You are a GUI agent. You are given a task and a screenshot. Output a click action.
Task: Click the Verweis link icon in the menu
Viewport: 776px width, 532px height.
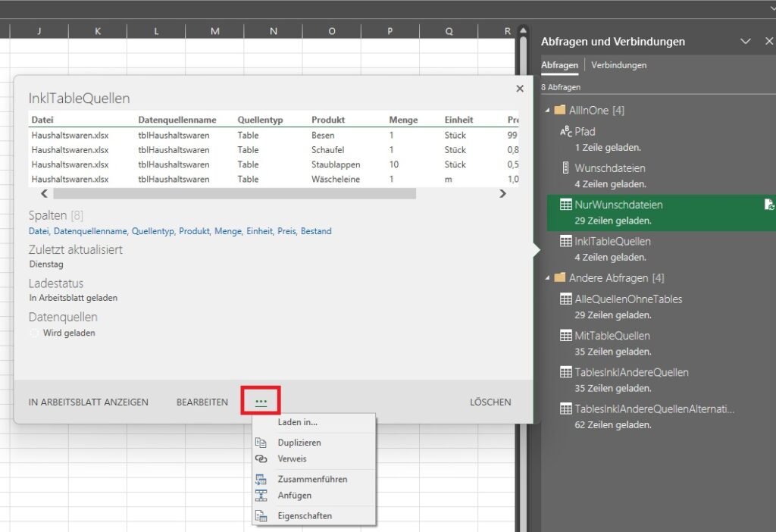(x=261, y=458)
